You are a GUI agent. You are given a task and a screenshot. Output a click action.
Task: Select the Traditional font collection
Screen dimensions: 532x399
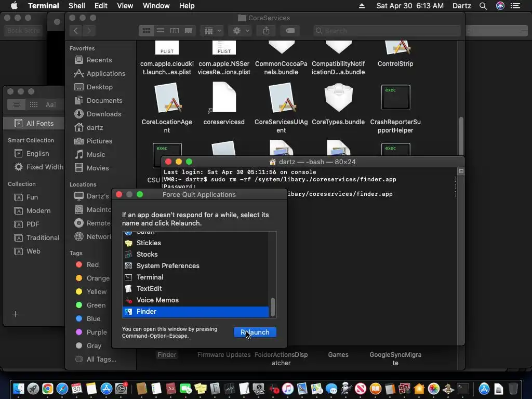pyautogui.click(x=37, y=238)
